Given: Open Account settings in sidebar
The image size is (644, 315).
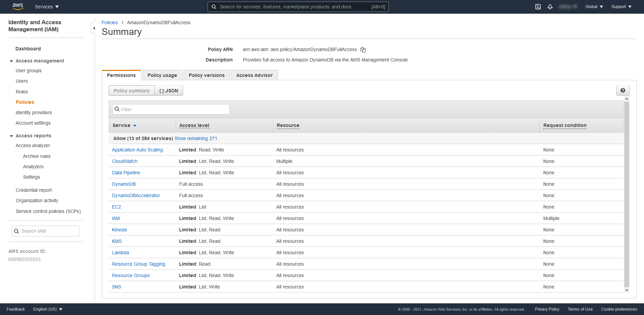Looking at the screenshot, I should pyautogui.click(x=33, y=123).
